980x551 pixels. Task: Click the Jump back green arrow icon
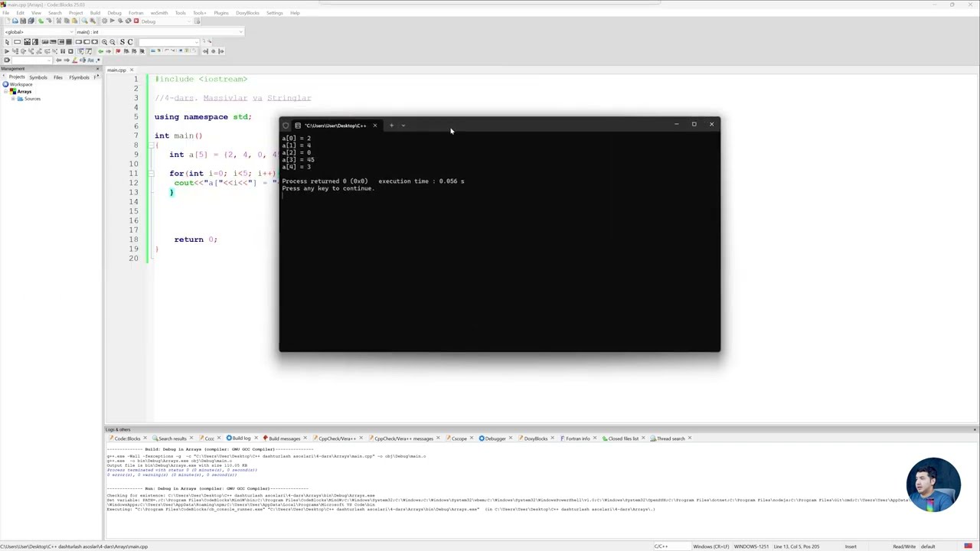click(x=100, y=51)
